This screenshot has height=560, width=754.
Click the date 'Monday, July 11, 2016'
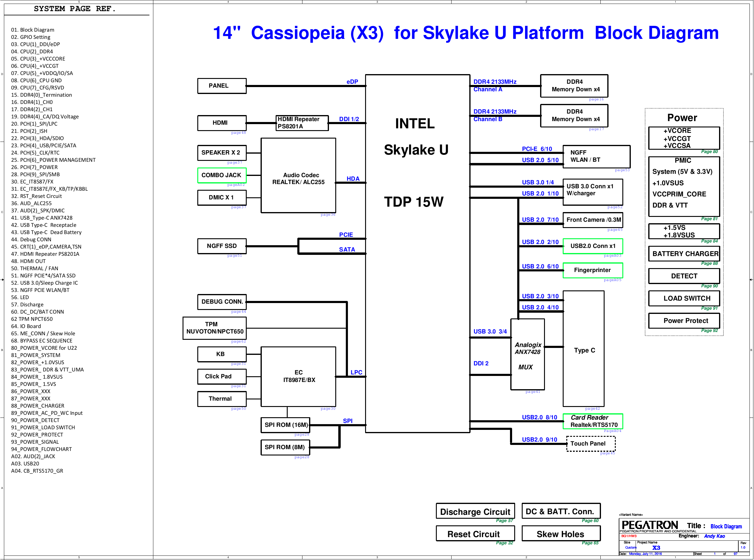click(x=645, y=554)
